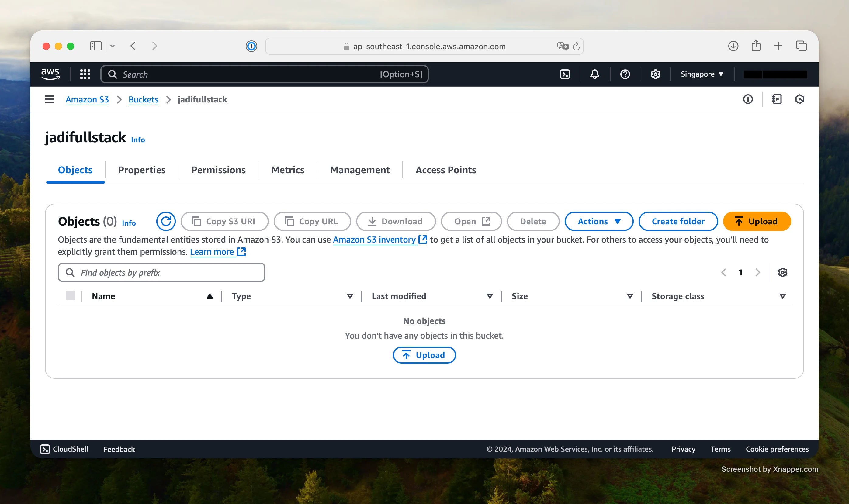
Task: Open the Actions dropdown menu
Action: (x=599, y=221)
